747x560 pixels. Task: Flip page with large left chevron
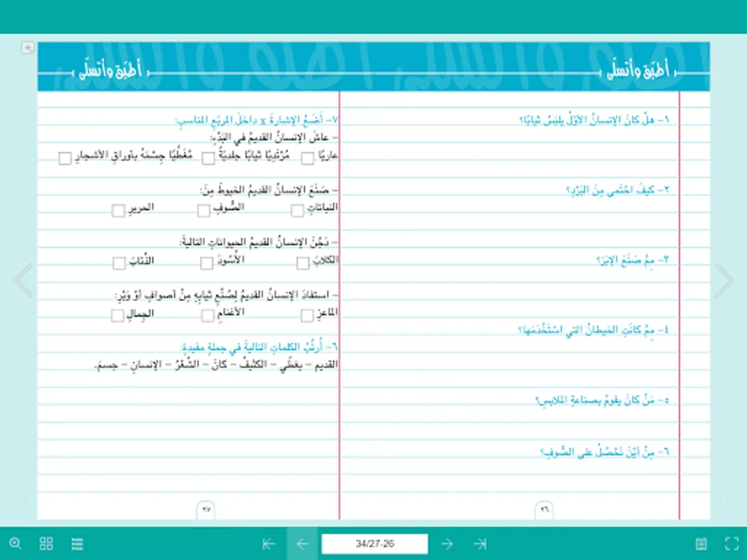point(23,280)
